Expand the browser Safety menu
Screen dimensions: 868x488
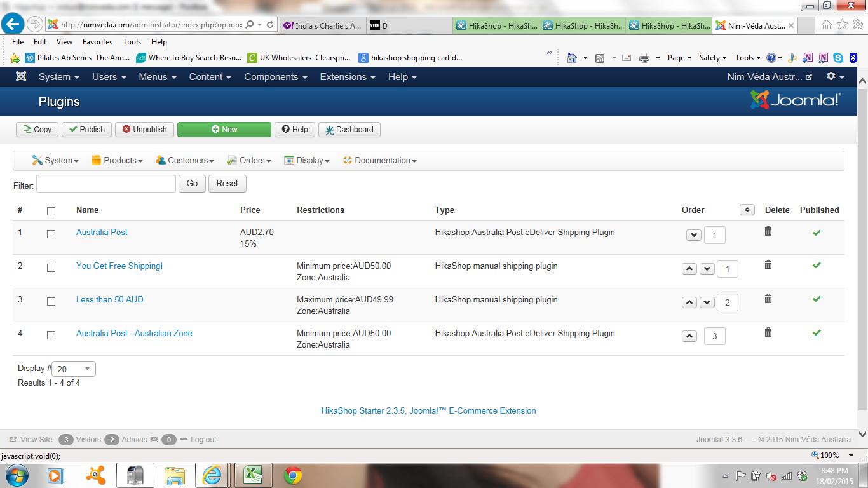coord(713,58)
